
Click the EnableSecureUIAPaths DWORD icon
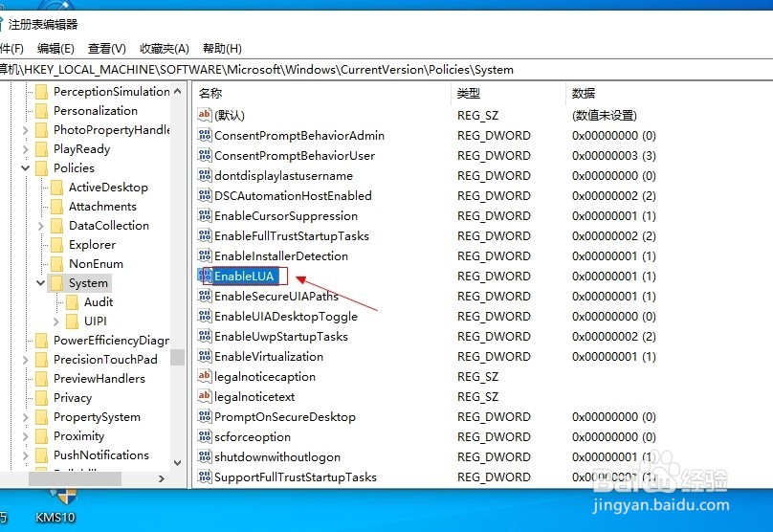205,296
